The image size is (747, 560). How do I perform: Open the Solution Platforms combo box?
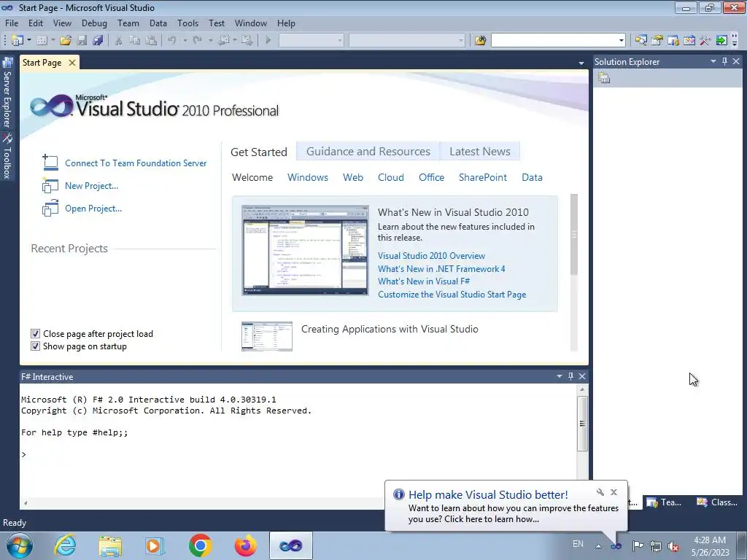pos(407,41)
